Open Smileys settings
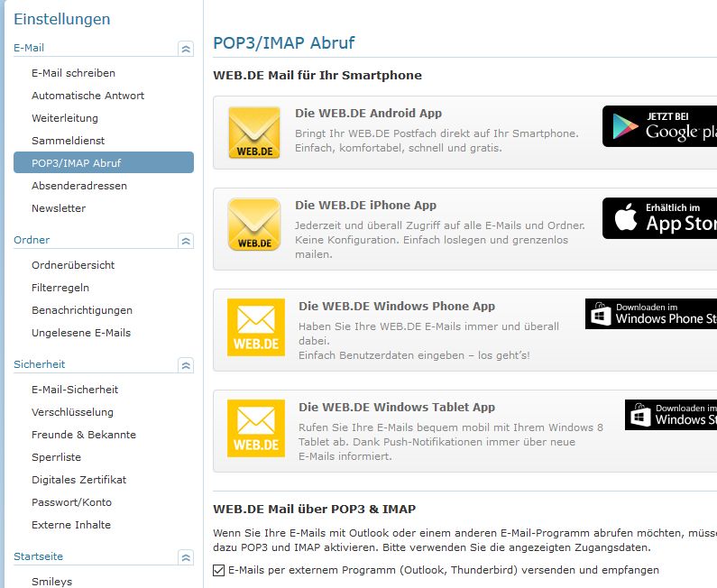 tap(51, 581)
